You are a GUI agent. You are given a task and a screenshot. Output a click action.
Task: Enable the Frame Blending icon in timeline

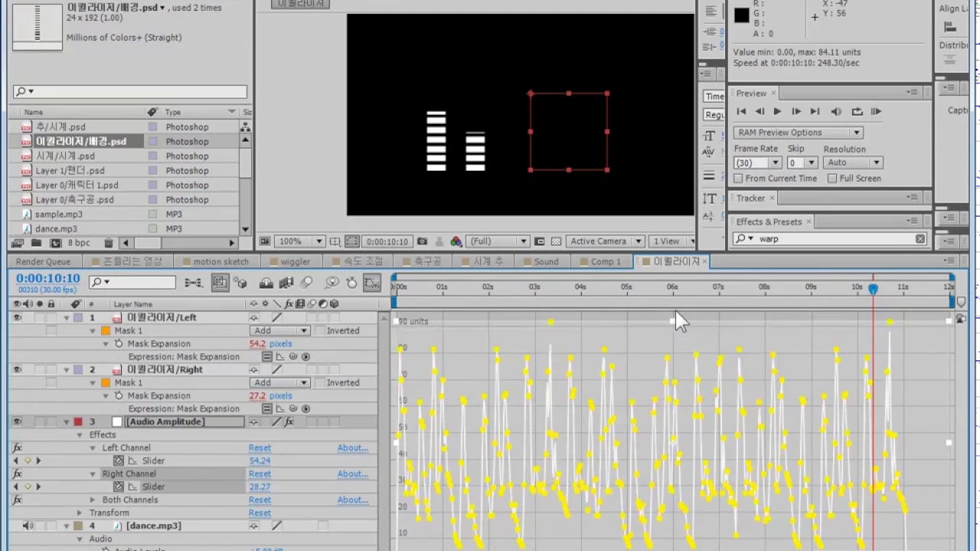pos(286,283)
